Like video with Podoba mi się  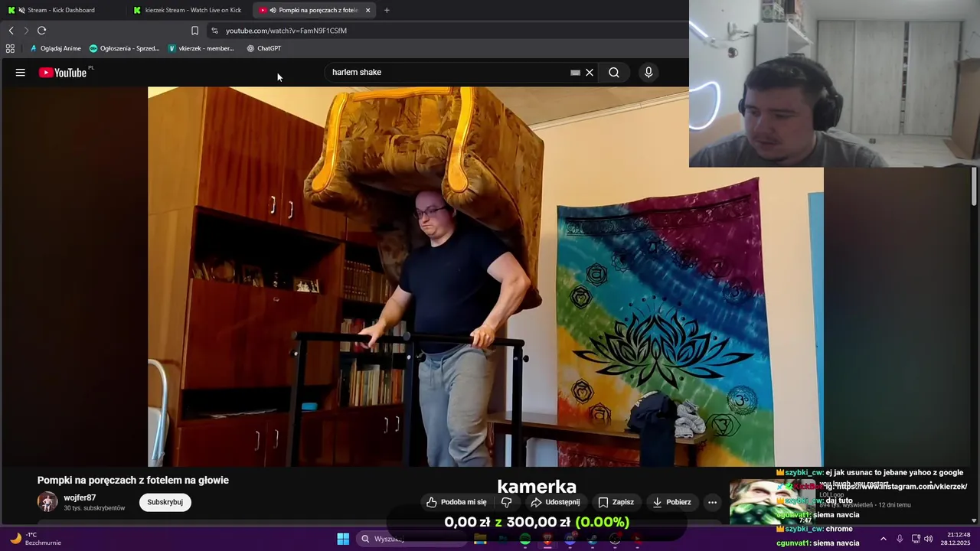(x=457, y=502)
